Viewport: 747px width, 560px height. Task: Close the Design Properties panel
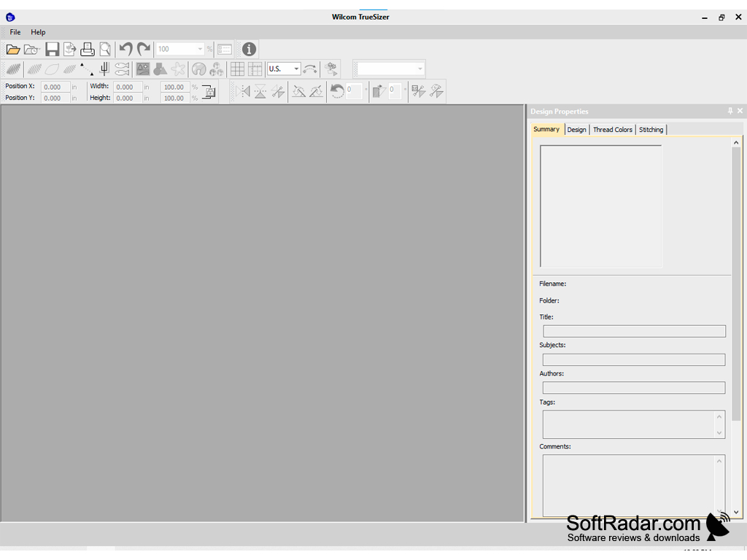(740, 111)
